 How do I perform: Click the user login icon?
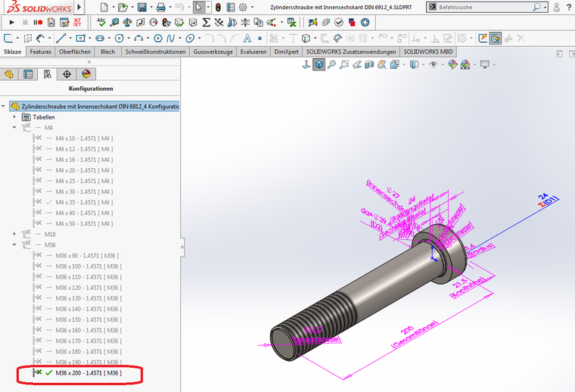point(556,7)
